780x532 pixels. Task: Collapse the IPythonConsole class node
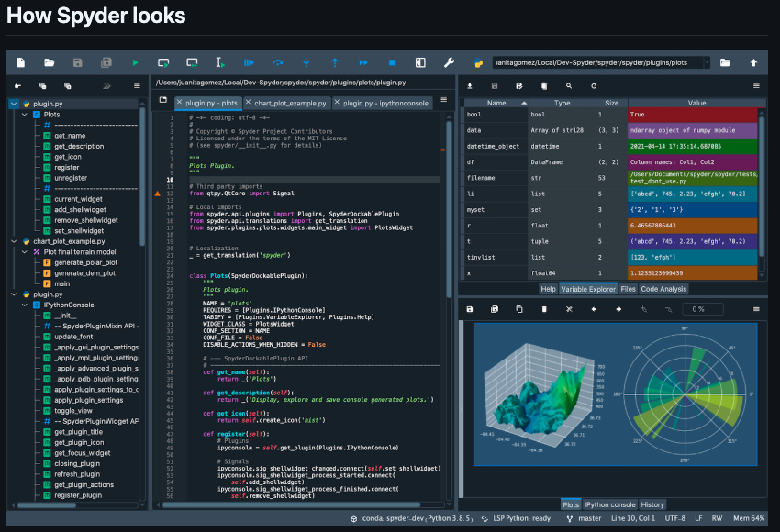[x=25, y=305]
